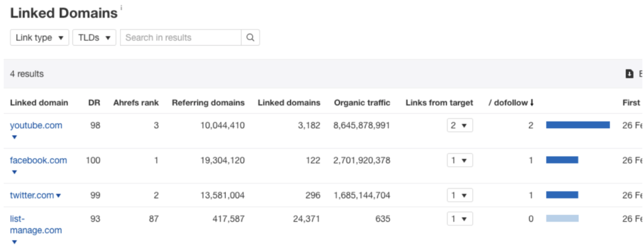Click linked domains value 122
Viewport: 644px width, 250px height.
313,160
